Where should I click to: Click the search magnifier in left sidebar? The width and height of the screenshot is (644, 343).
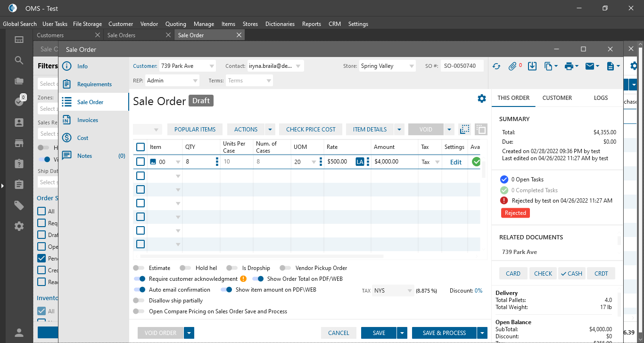[19, 60]
